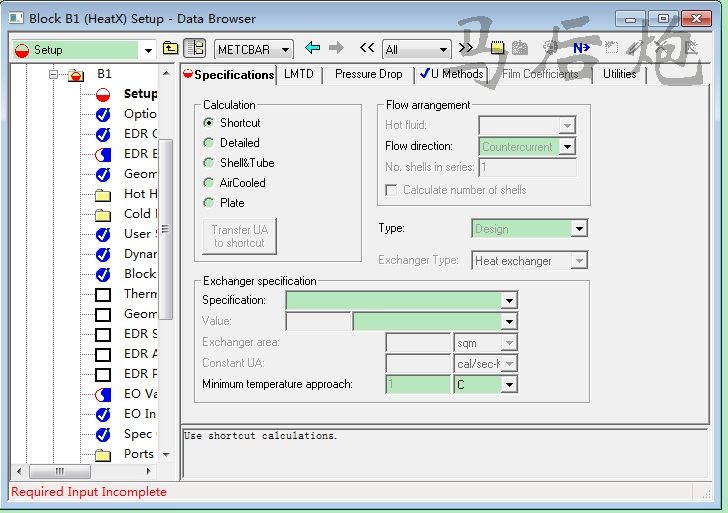728x513 pixels.
Task: Open the minimum temperature approach unit dropdown
Action: 509,385
